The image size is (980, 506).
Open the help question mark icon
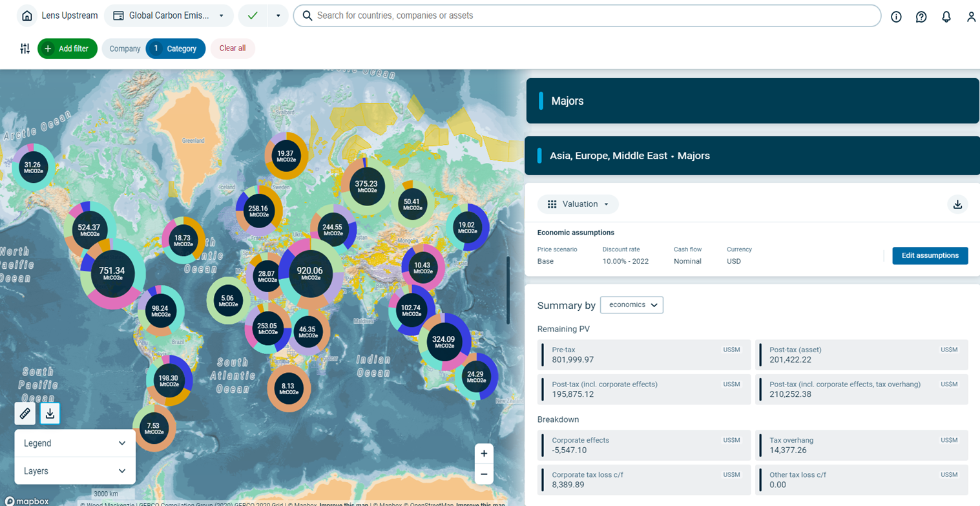[x=921, y=17]
